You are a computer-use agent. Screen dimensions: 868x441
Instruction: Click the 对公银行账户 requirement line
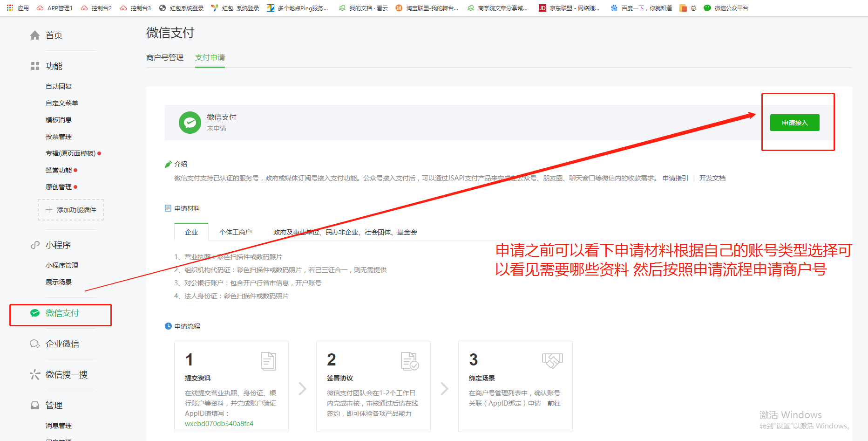click(248, 283)
